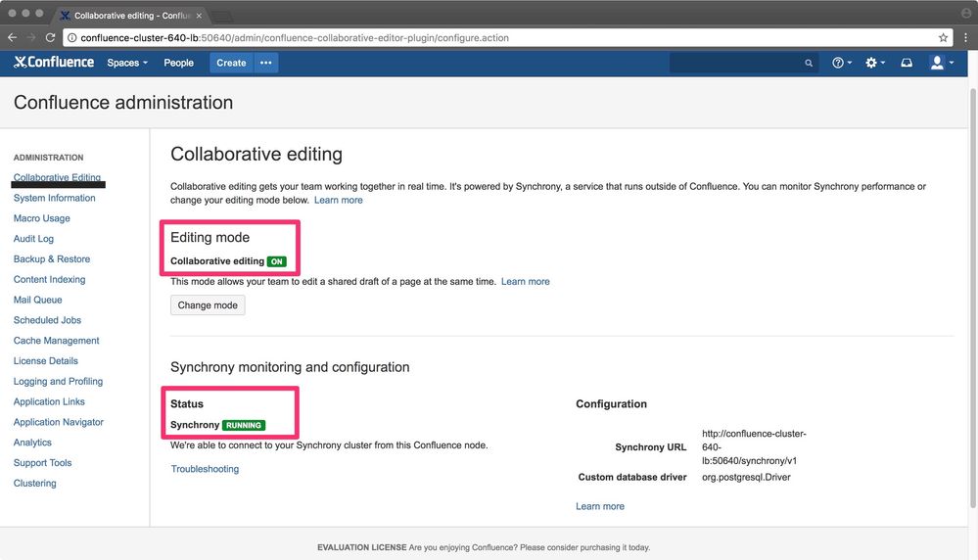Click the more options ellipsis button next to Create
Image resolution: width=978 pixels, height=560 pixels.
265,63
